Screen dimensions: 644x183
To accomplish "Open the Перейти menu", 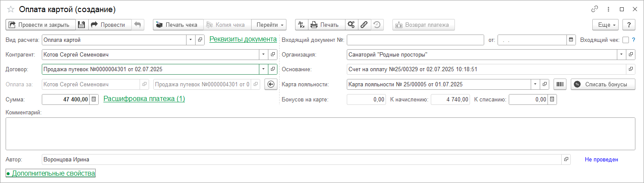I will (x=270, y=25).
